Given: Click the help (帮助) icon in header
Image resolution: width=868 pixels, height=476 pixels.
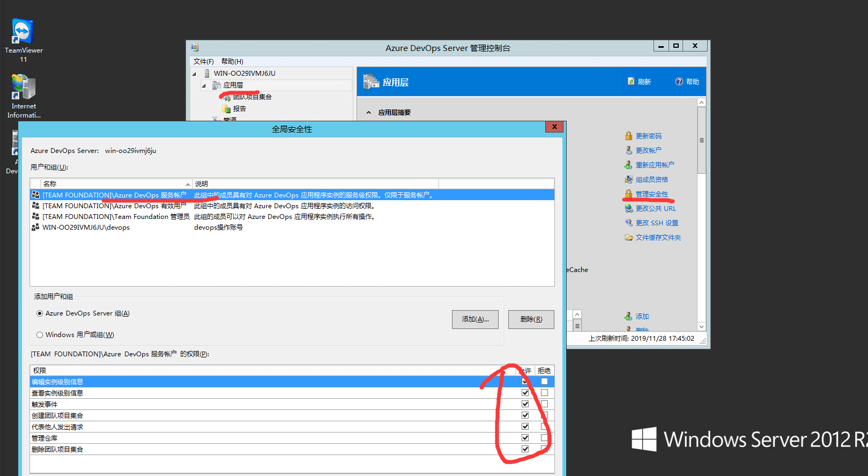Looking at the screenshot, I should point(679,82).
